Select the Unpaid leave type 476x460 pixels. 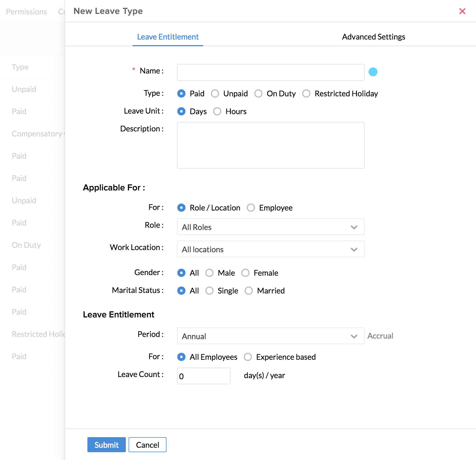coord(215,94)
